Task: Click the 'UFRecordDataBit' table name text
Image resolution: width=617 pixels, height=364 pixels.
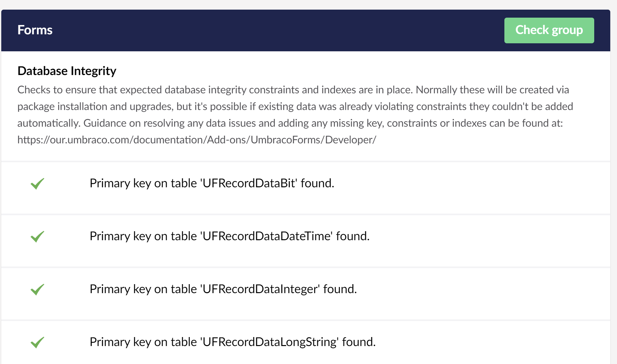Action: click(x=249, y=183)
